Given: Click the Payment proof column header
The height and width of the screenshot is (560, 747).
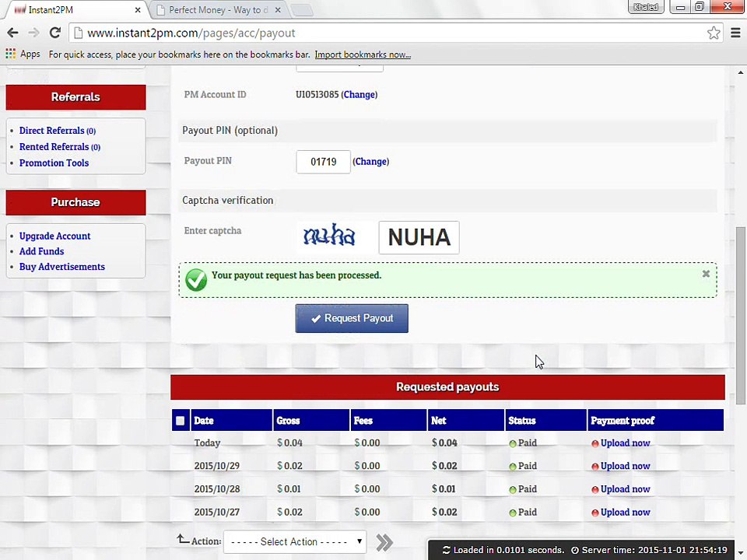Looking at the screenshot, I should 656,421.
